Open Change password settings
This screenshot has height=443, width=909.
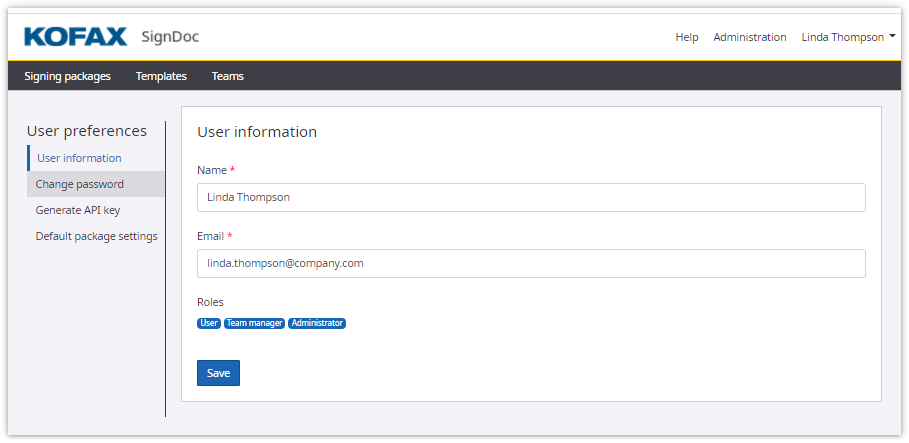[x=80, y=184]
